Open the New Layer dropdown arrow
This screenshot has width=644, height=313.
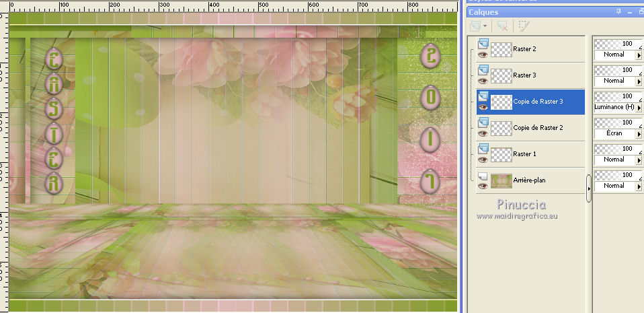click(x=485, y=26)
